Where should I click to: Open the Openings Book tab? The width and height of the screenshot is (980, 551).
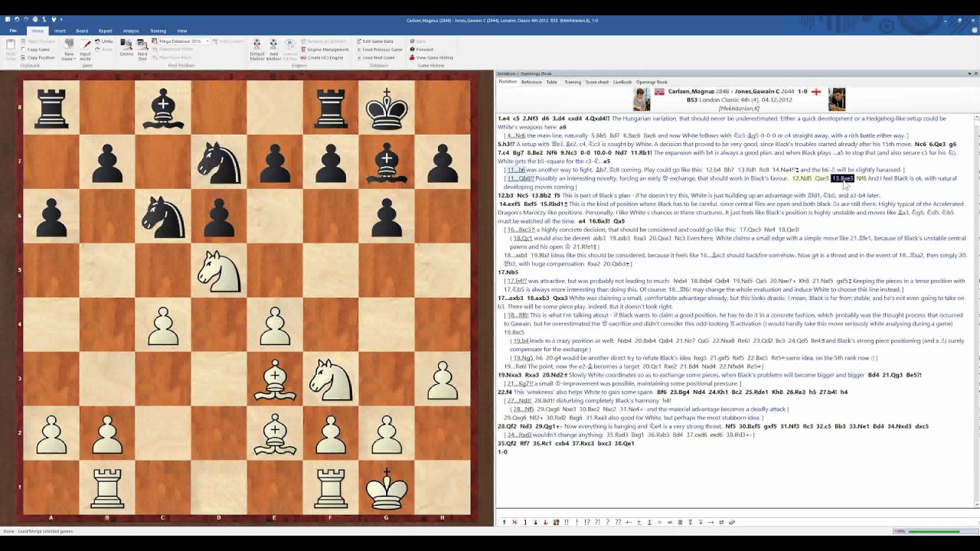point(652,82)
